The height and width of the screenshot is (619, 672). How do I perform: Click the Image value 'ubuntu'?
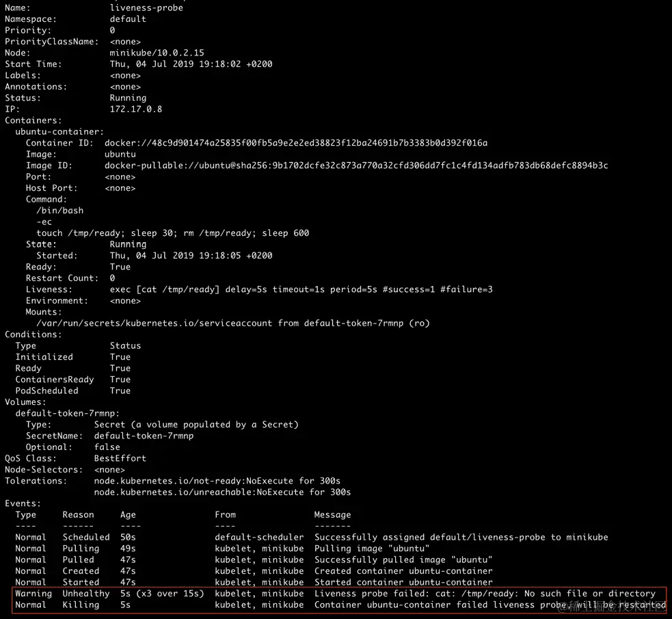point(120,154)
